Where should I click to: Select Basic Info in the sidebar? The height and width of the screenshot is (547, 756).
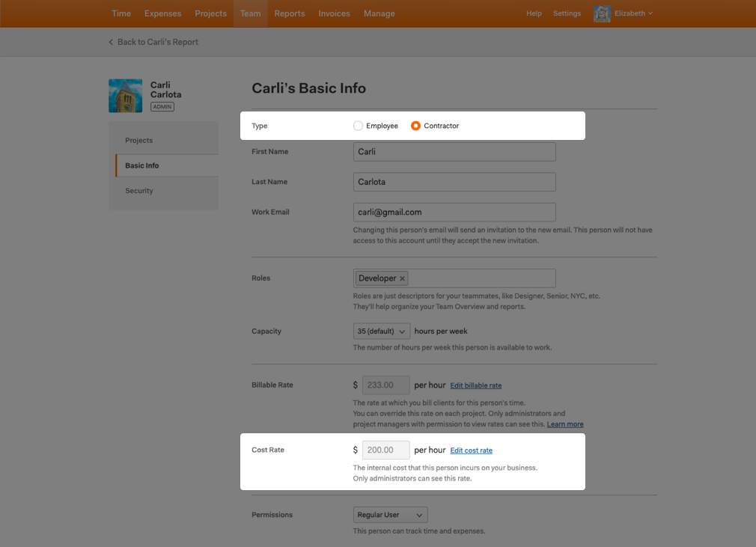(167, 165)
